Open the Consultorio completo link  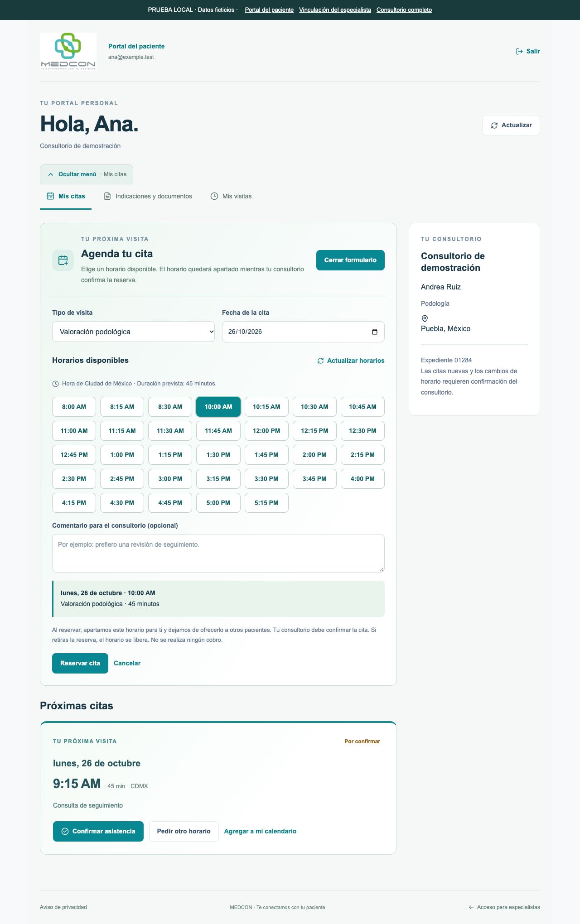point(404,10)
